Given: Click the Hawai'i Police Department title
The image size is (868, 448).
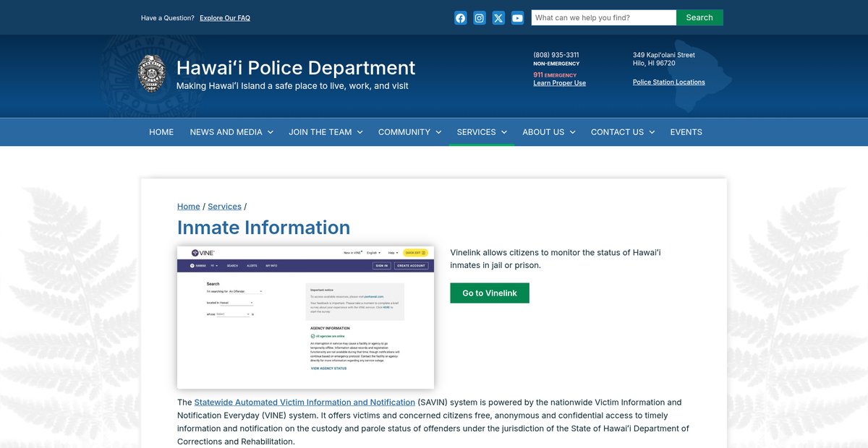Looking at the screenshot, I should tap(296, 68).
